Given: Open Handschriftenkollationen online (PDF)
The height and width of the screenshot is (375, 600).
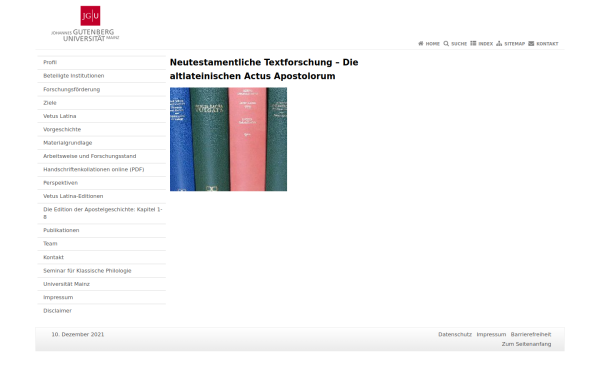Looking at the screenshot, I should pyautogui.click(x=101, y=170).
